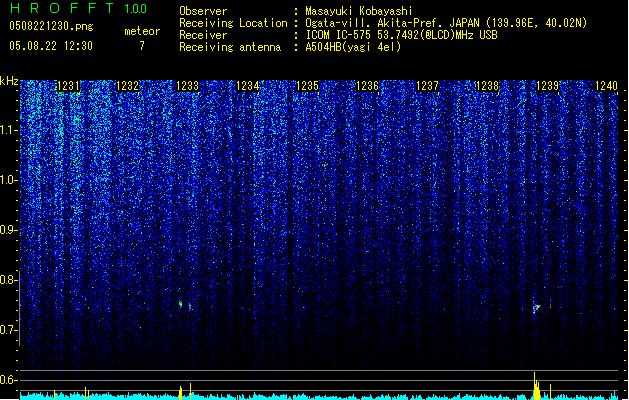
Task: Click the 1.1 kHz axis tick label
Action: point(8,130)
